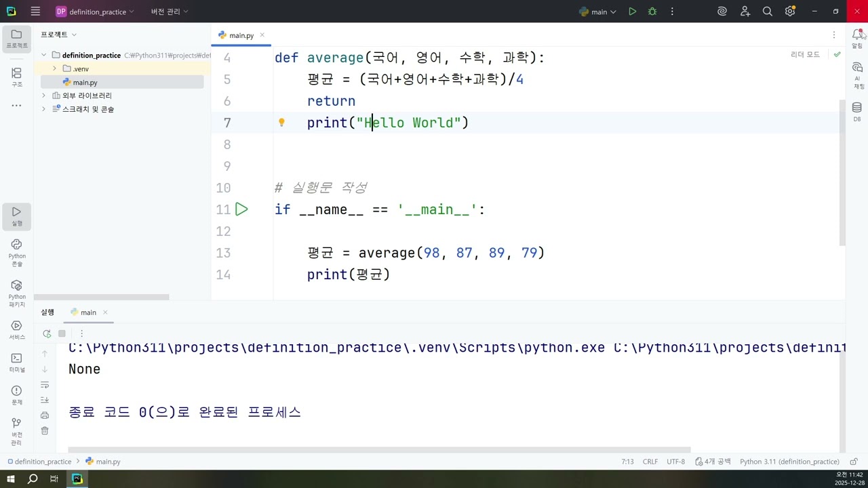Expand 스크래치 및 콘솔 node
Image resolution: width=868 pixels, height=488 pixels.
[44, 109]
